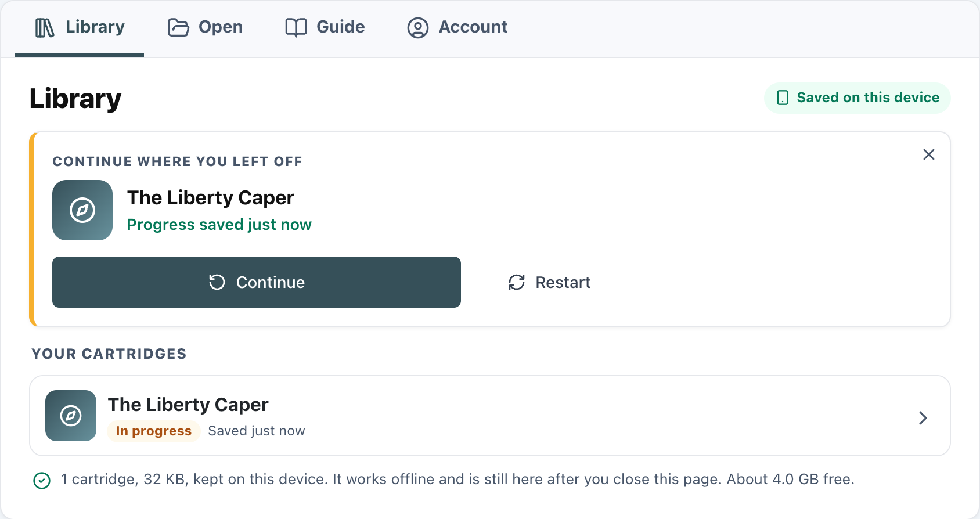
Task: Click the Continue Where You Left Off label
Action: tap(177, 161)
